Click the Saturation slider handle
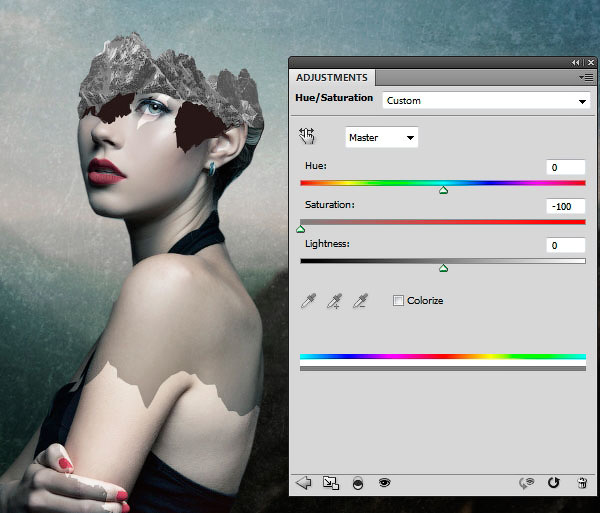The image size is (600, 513). tap(300, 229)
